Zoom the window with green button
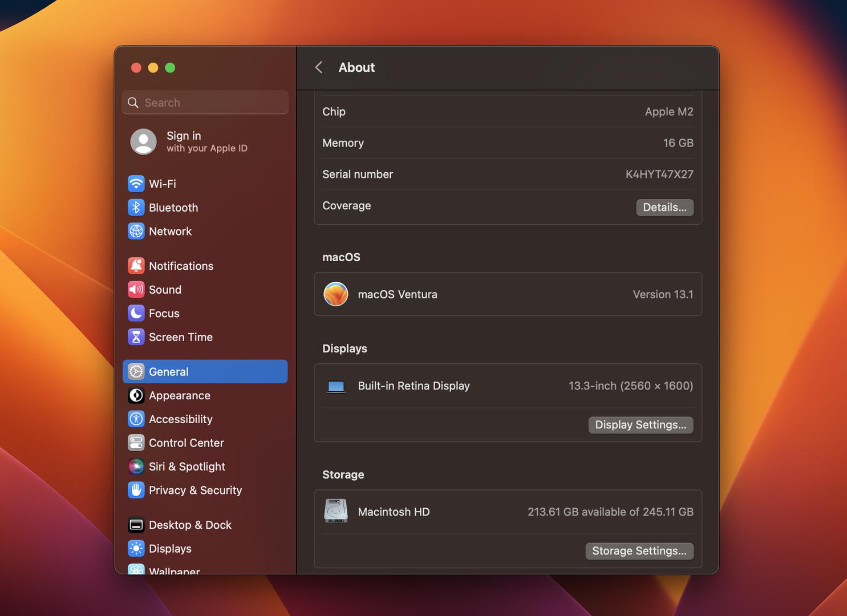This screenshot has width=847, height=616. pyautogui.click(x=170, y=68)
